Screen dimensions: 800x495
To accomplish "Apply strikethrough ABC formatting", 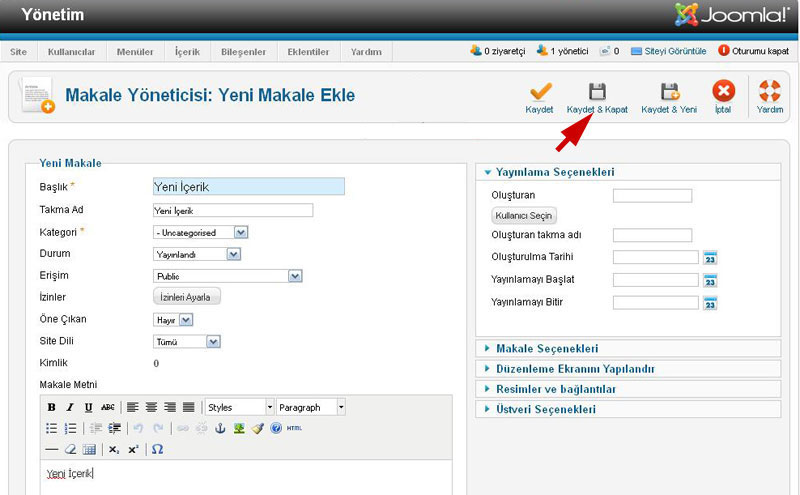I will coord(107,407).
